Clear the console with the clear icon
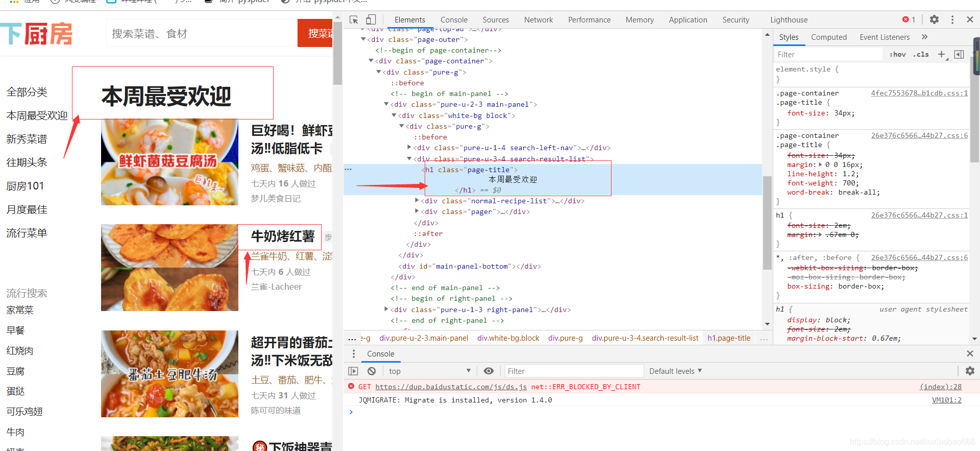The image size is (980, 451). (372, 371)
